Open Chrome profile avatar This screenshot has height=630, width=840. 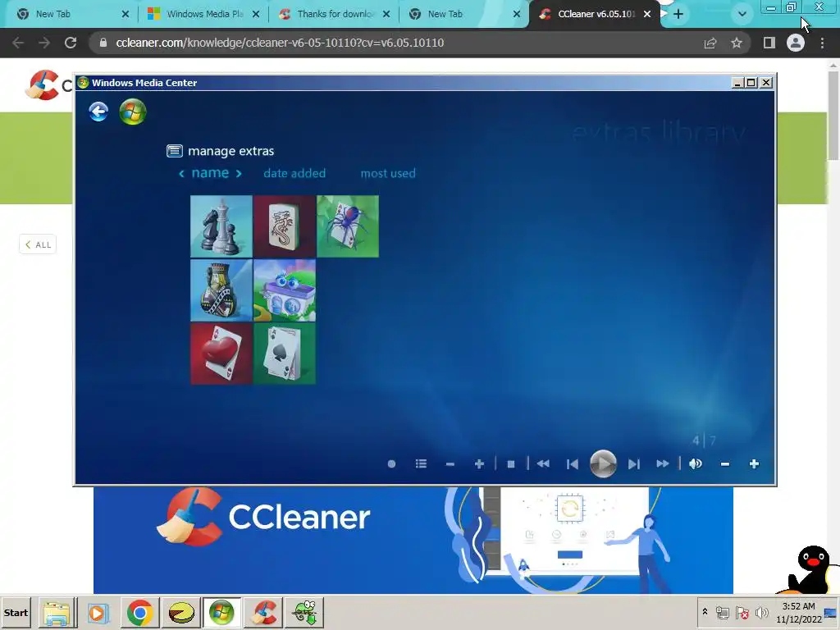click(796, 43)
